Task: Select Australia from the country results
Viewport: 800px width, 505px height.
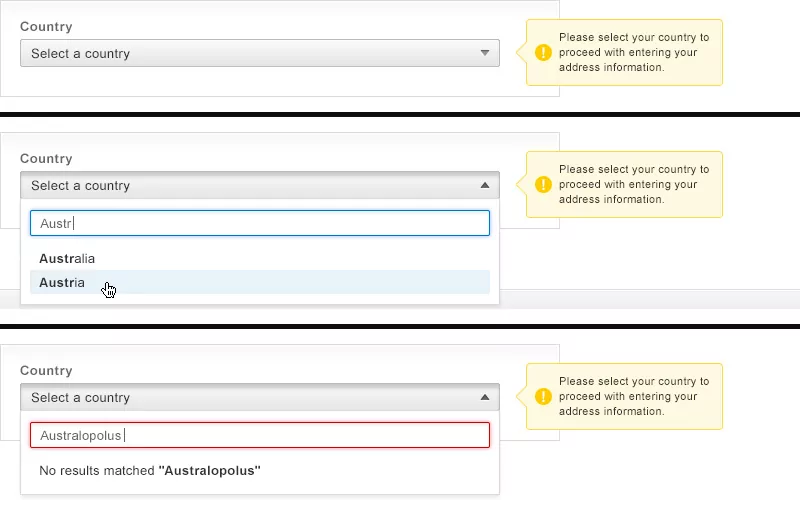Action: click(67, 259)
